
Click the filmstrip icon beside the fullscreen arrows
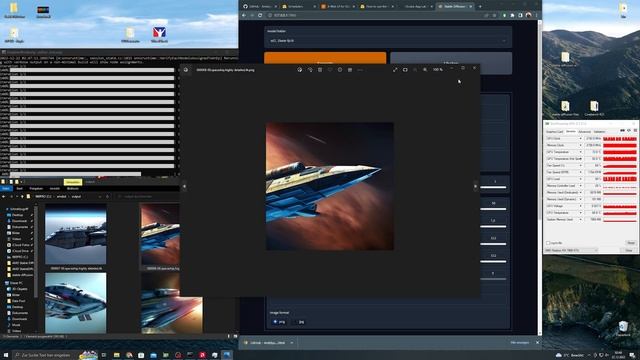point(405,70)
